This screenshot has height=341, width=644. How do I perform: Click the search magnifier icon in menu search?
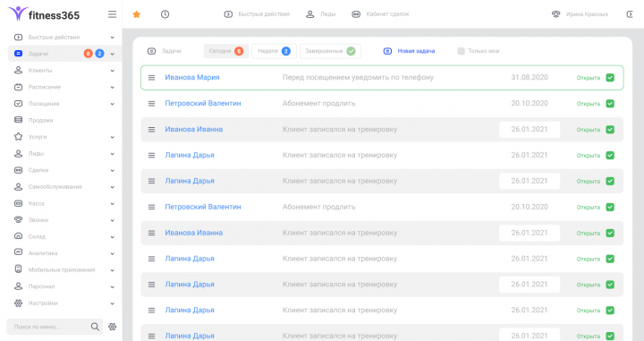[x=95, y=327]
